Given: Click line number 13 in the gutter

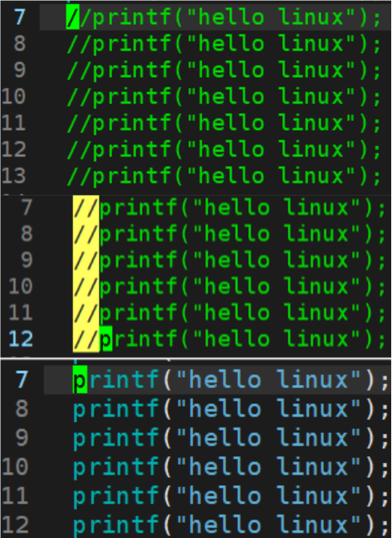Looking at the screenshot, I should [x=14, y=176].
